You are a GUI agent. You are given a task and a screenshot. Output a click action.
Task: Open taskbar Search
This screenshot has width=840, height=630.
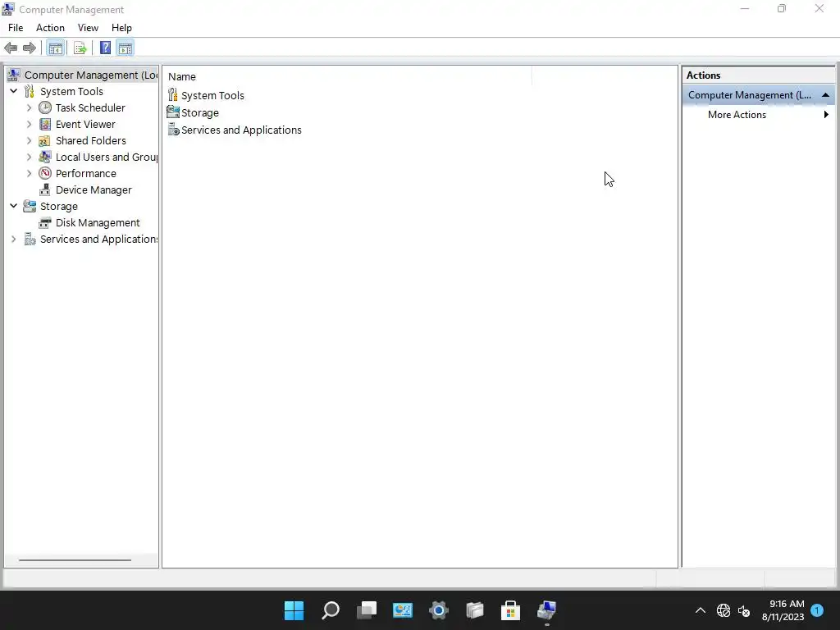(330, 610)
